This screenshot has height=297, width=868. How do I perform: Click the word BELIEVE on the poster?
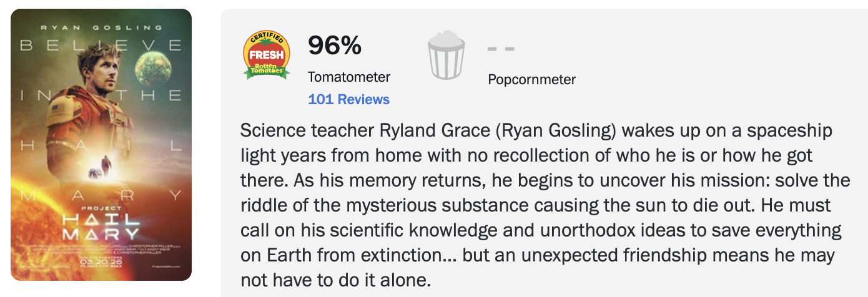pos(101,46)
